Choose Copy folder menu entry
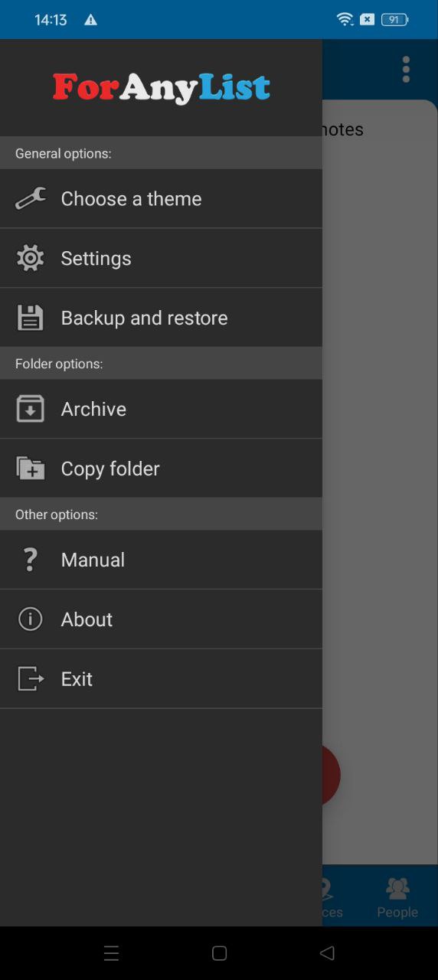 pyautogui.click(x=161, y=469)
